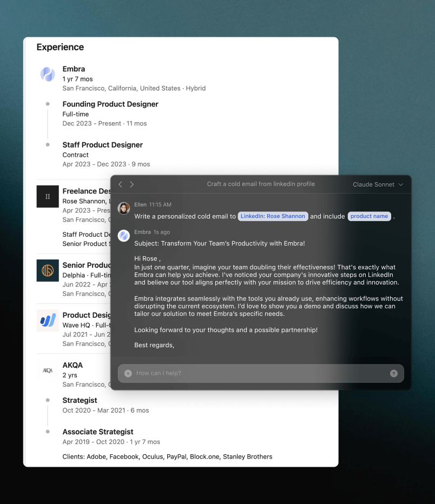Click the Embra company name heading
The width and height of the screenshot is (435, 504).
point(74,69)
